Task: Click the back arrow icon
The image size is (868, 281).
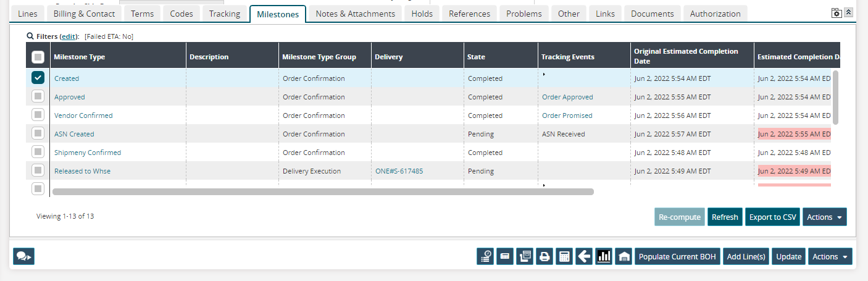Action: pyautogui.click(x=583, y=257)
